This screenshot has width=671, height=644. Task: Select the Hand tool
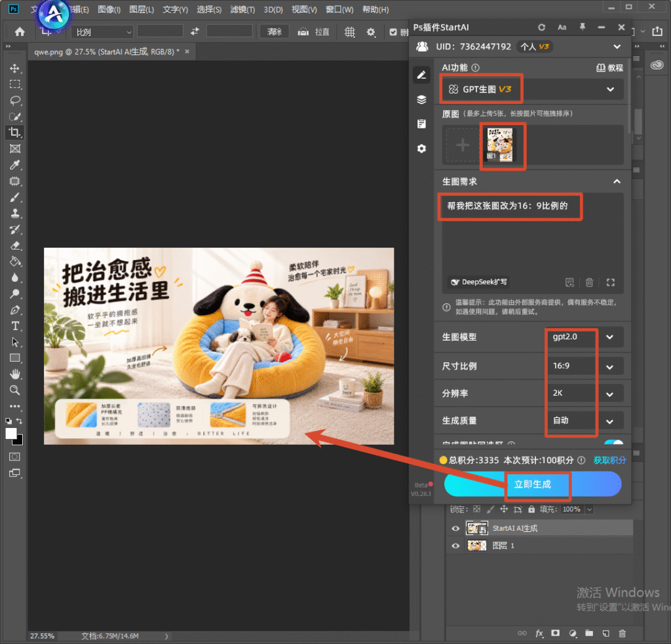pyautogui.click(x=15, y=375)
